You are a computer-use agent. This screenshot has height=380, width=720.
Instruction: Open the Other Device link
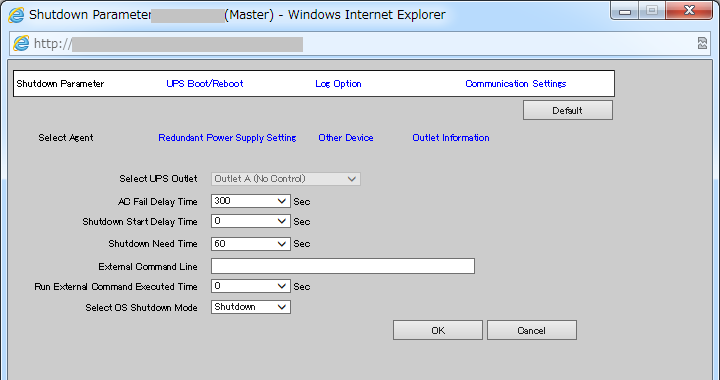(x=346, y=138)
